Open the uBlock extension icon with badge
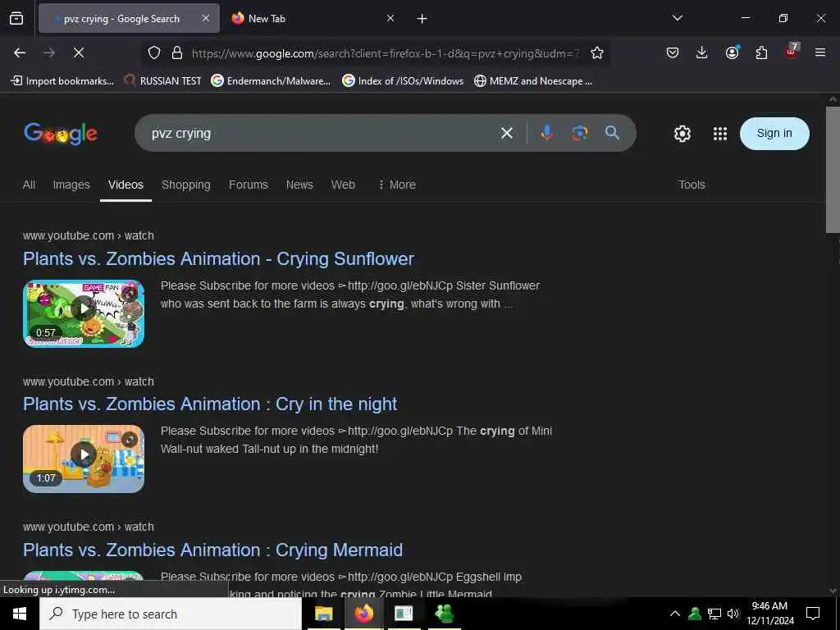 tap(792, 52)
